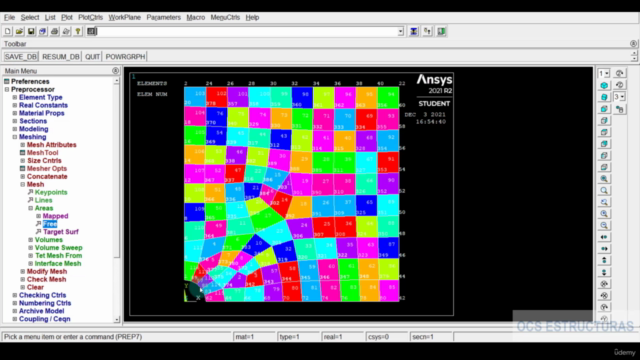
Task: Expand the Mapped areas node
Action: point(38,216)
